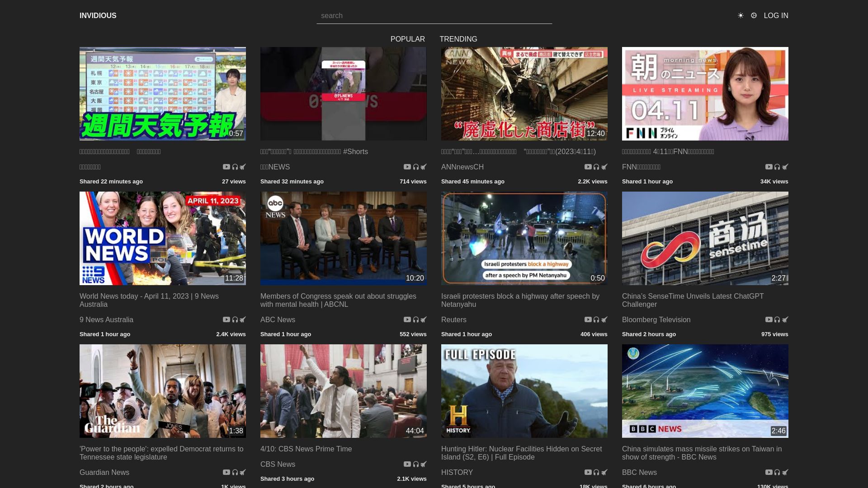Viewport: 868px width, 488px height.
Task: Visit the Reuters channel page
Action: [453, 320]
